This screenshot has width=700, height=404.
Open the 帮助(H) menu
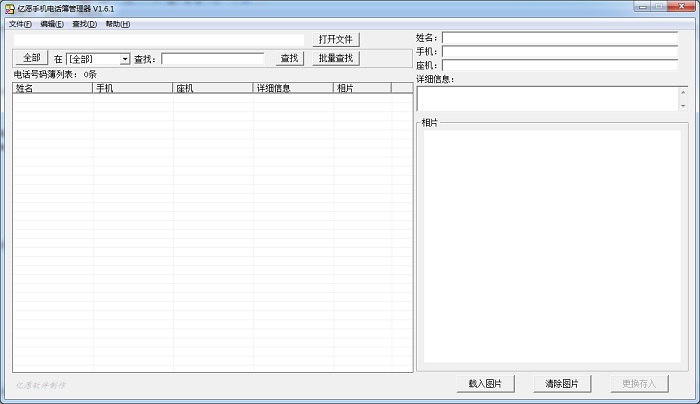point(117,24)
